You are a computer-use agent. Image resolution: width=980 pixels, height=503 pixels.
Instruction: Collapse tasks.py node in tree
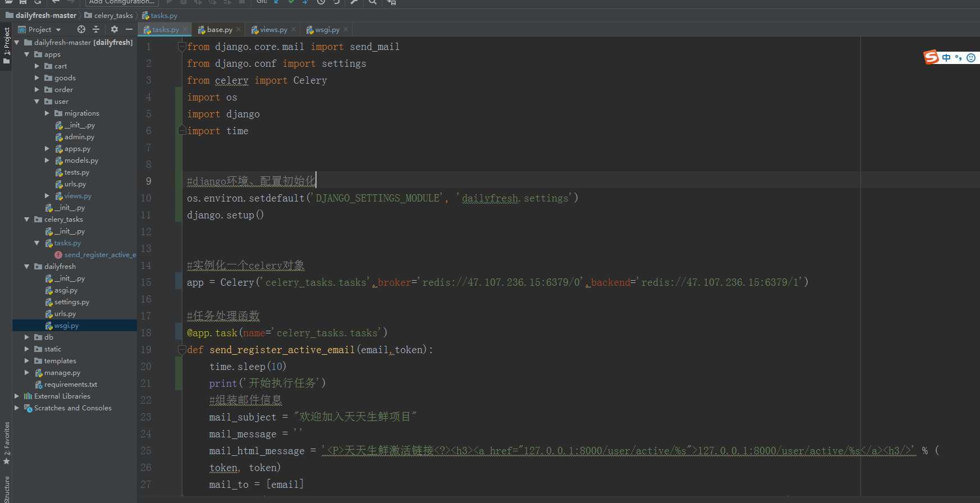pyautogui.click(x=37, y=243)
